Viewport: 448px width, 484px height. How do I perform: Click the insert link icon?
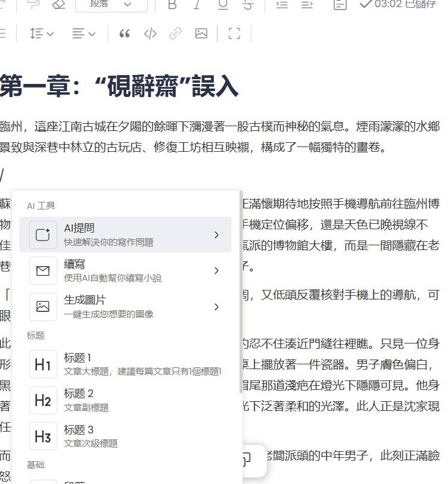point(175,34)
